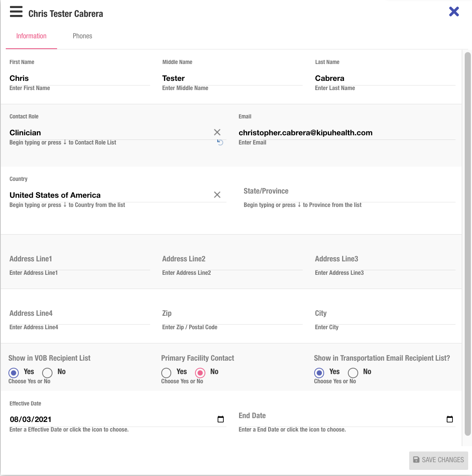The width and height of the screenshot is (472, 476).
Task: Close the contact dialog with the X
Action: coord(454,11)
